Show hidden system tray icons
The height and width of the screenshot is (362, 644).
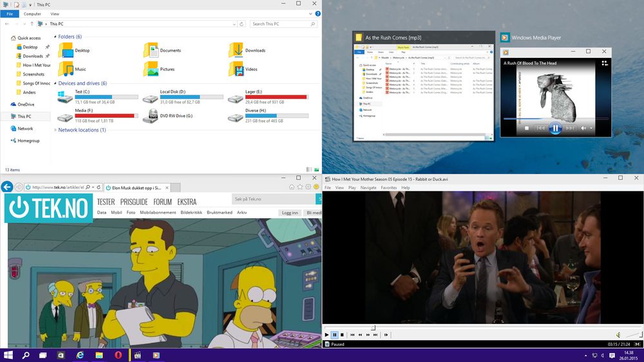coord(585,356)
